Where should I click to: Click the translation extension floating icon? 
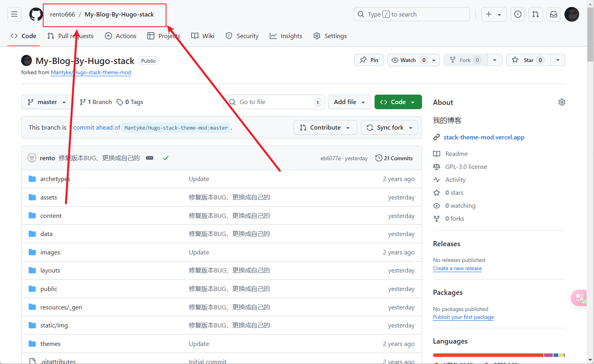579,298
